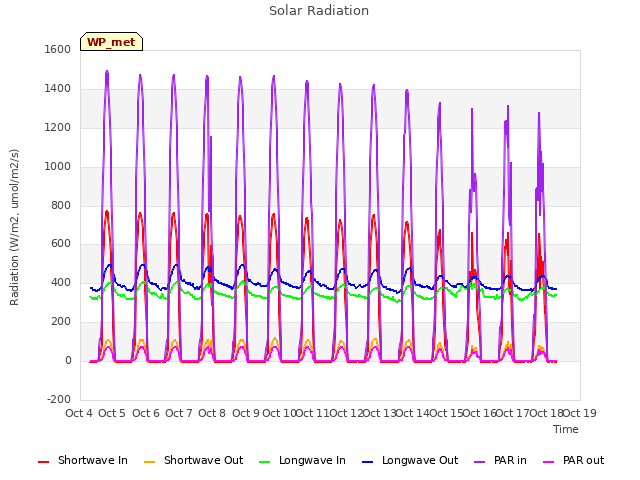This screenshot has width=640, height=480.
Task: Click the Solar Radiation chart title
Action: pyautogui.click(x=319, y=11)
